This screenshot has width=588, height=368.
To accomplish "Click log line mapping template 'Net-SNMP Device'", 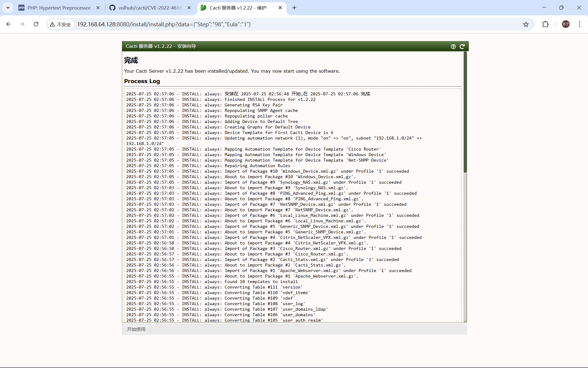I will (257, 160).
